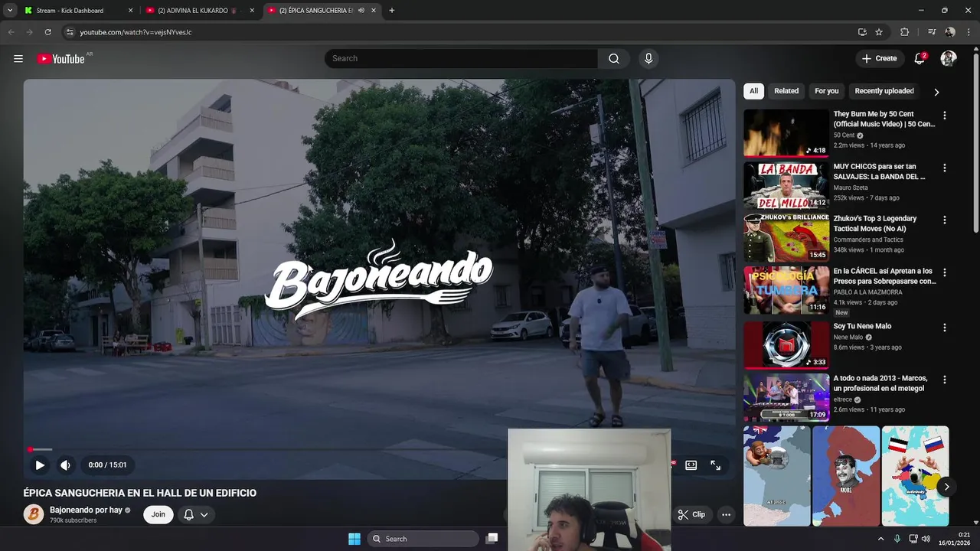Click the YouTube search input field
Screen dimensions: 980x551
[x=462, y=59]
